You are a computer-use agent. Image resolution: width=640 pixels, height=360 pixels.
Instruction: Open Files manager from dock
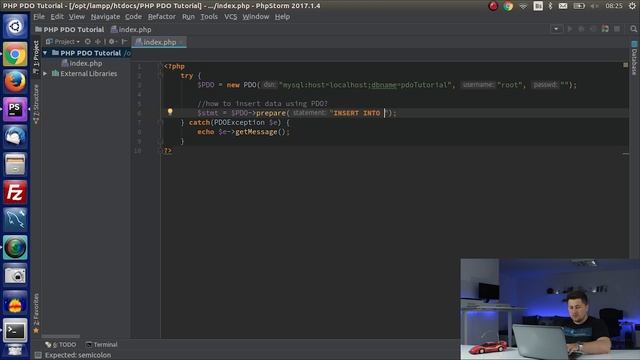(x=15, y=164)
